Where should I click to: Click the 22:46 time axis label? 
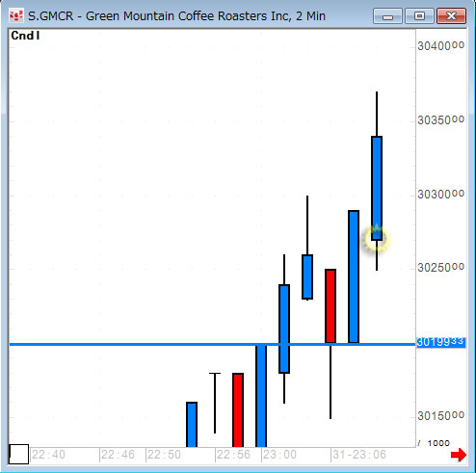(118, 455)
